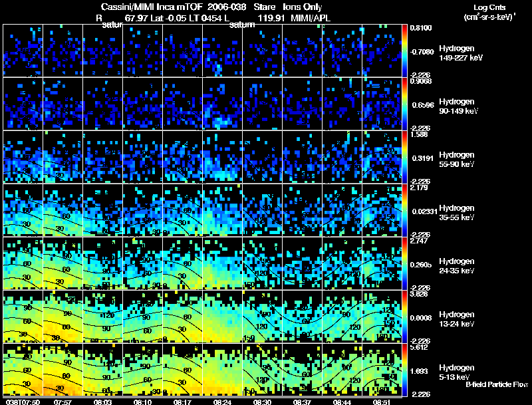Image resolution: width=532 pixels, height=405 pixels.
Task: Click the 038T07:50 start time label
Action: pyautogui.click(x=23, y=402)
